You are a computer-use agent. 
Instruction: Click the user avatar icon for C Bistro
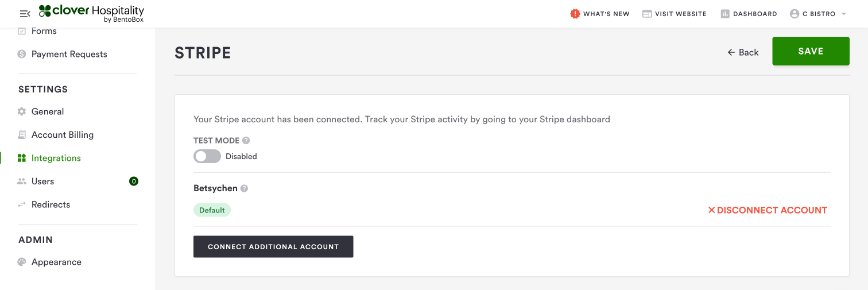(x=795, y=14)
